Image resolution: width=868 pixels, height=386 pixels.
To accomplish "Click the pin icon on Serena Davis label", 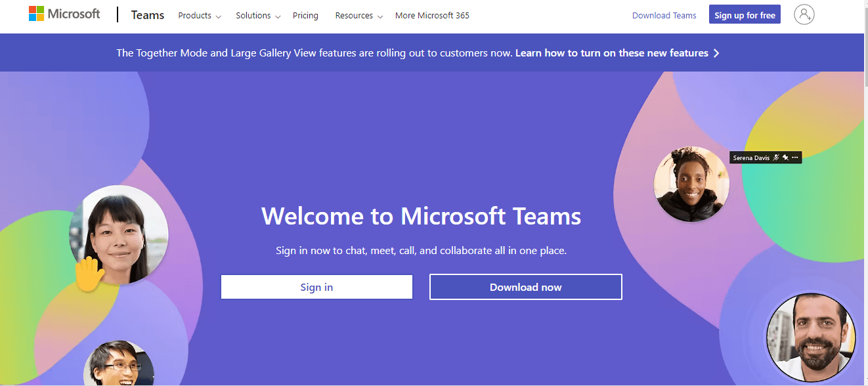I will tap(785, 158).
